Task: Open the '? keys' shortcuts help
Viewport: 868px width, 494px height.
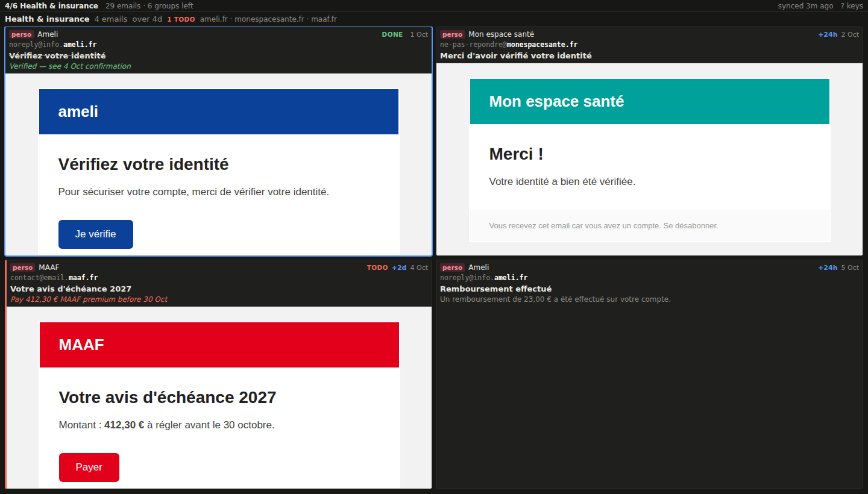Action: coord(852,6)
